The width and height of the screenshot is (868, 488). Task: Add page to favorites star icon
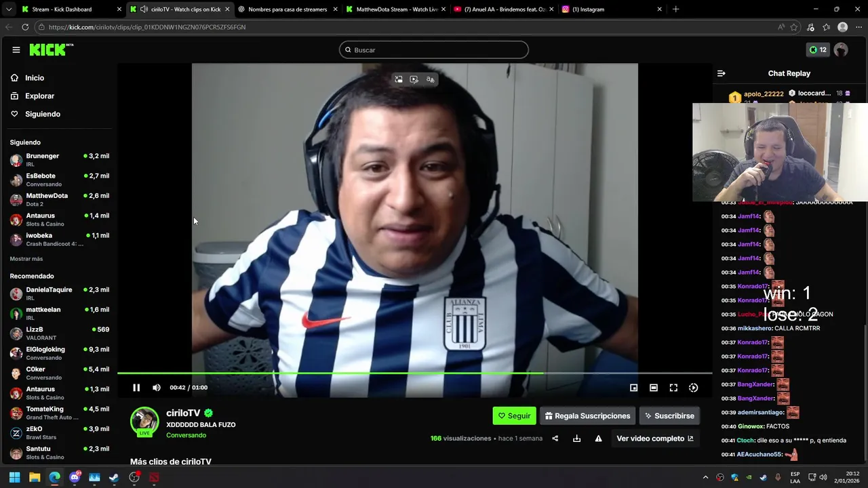click(794, 27)
